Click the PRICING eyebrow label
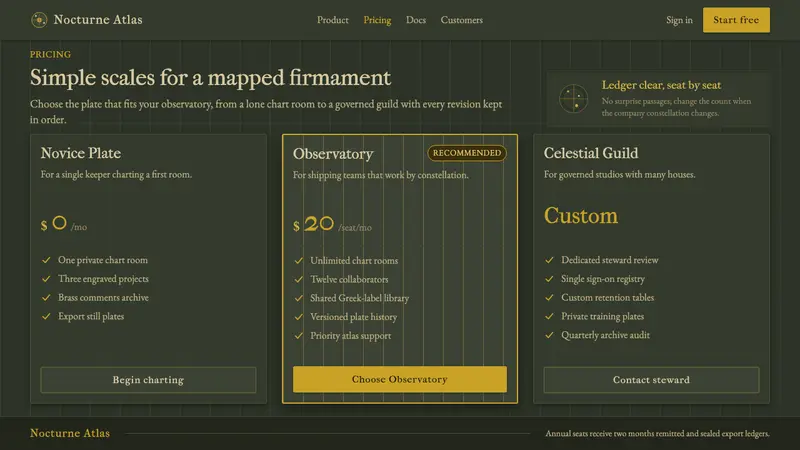 pyautogui.click(x=50, y=55)
